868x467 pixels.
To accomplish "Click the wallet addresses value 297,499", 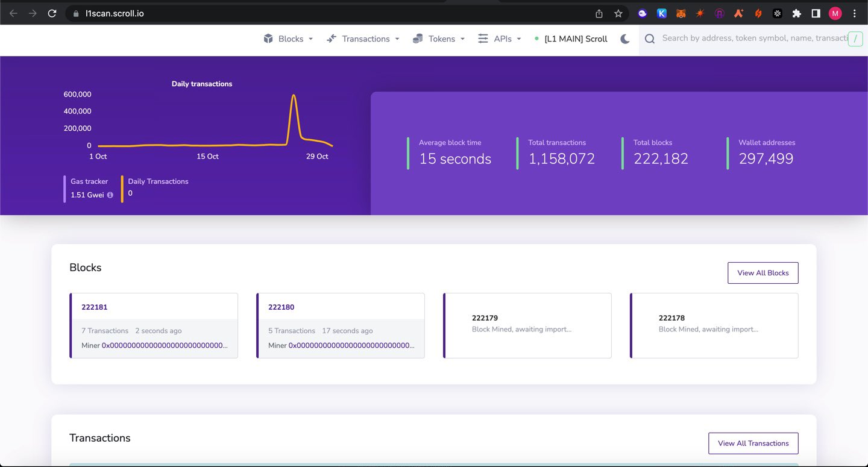I will 766,159.
